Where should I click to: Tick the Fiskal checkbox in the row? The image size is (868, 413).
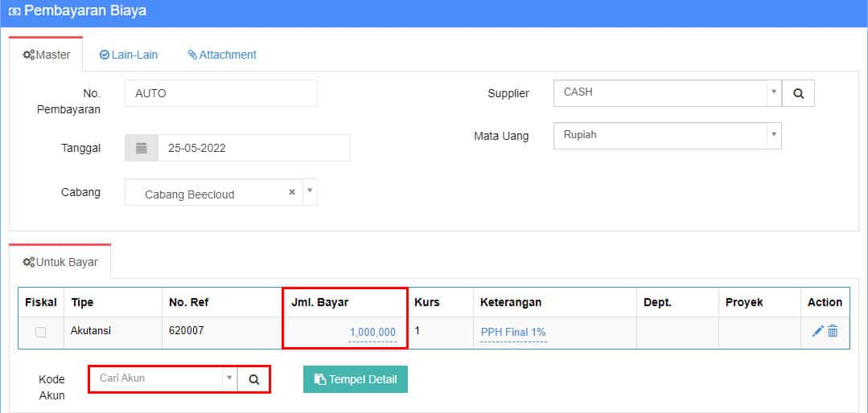point(40,333)
